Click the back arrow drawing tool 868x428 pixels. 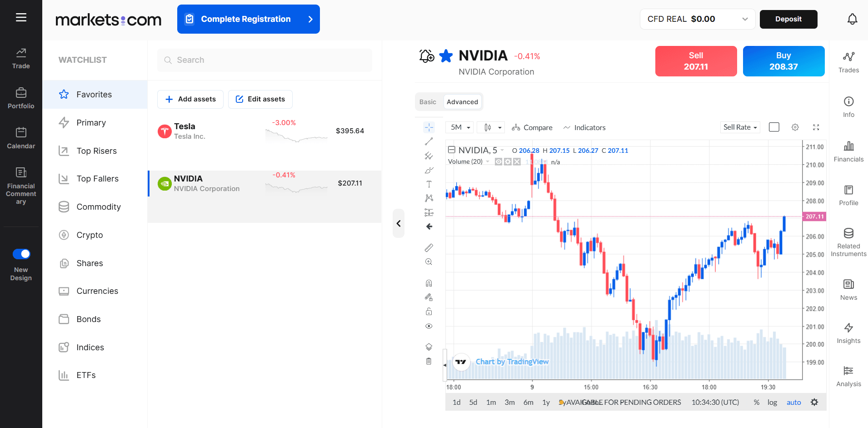429,227
